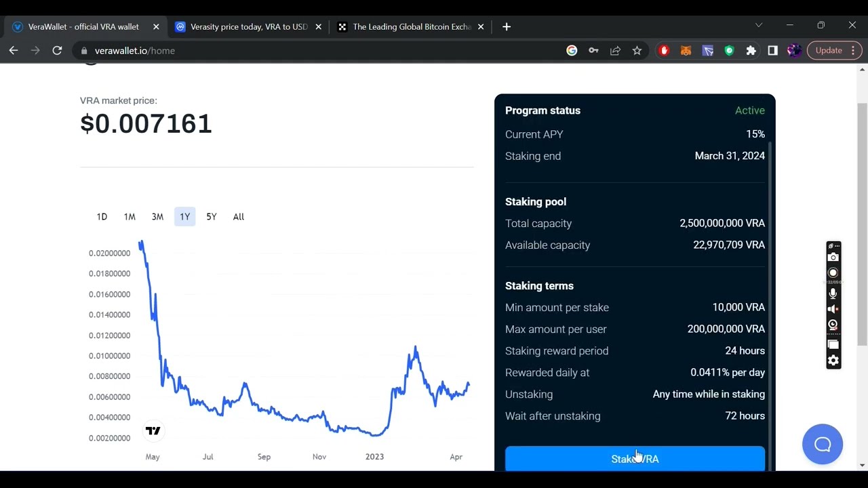Viewport: 868px width, 488px height.
Task: Click the Staking terms heading
Action: pos(539,286)
